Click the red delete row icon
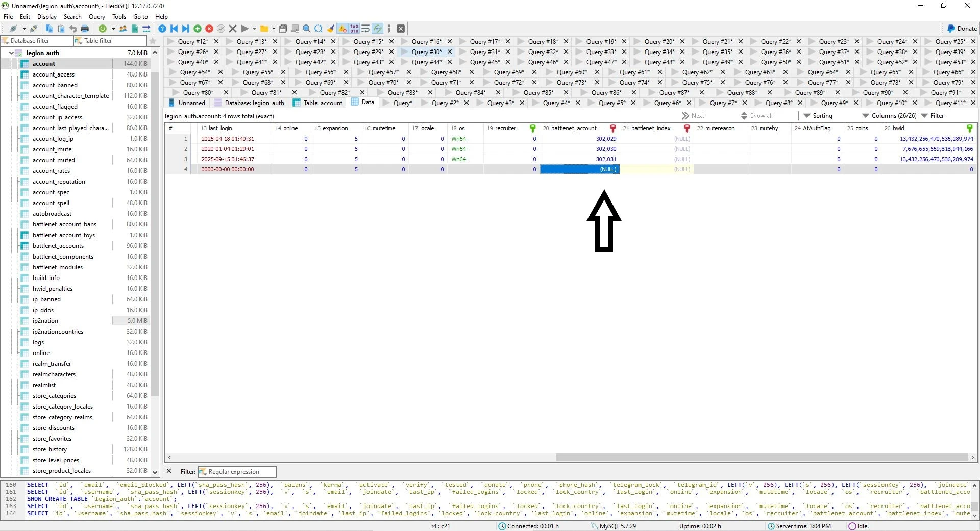This screenshot has height=531, width=980. [x=209, y=29]
